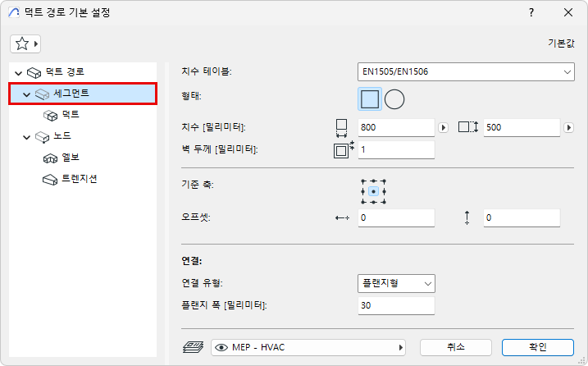Viewport: 588px width, 366px height.
Task: Click the dialog title bar app icon
Action: point(14,13)
